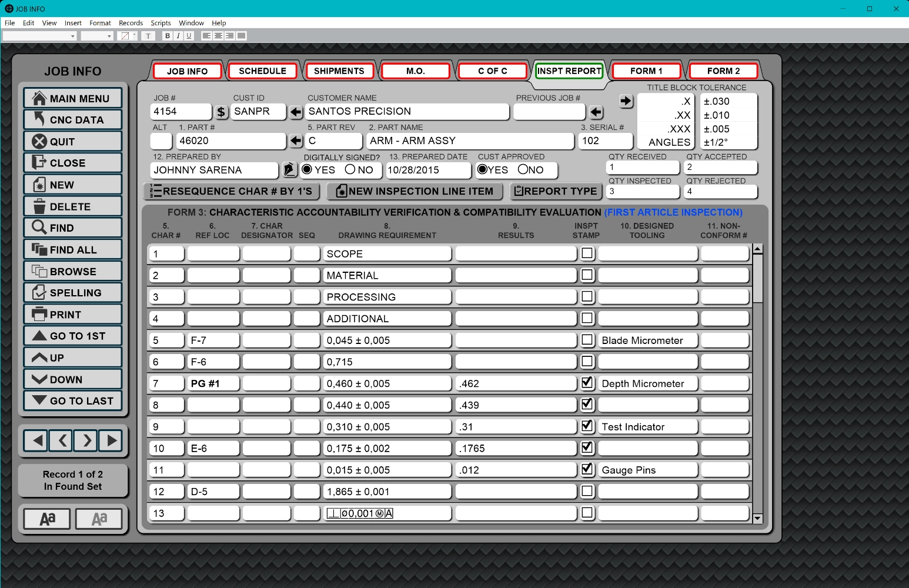Select NO for Digitally Signed
This screenshot has width=909, height=588.
coord(350,170)
